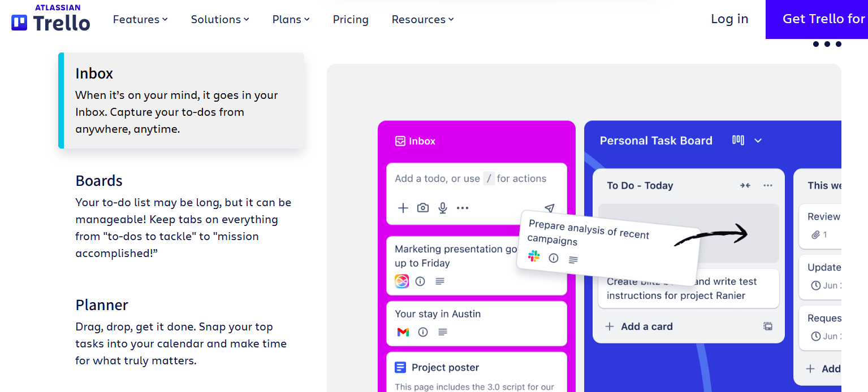Image resolution: width=868 pixels, height=392 pixels.
Task: Open the three-dot menu on To Do - Today list
Action: pos(767,185)
